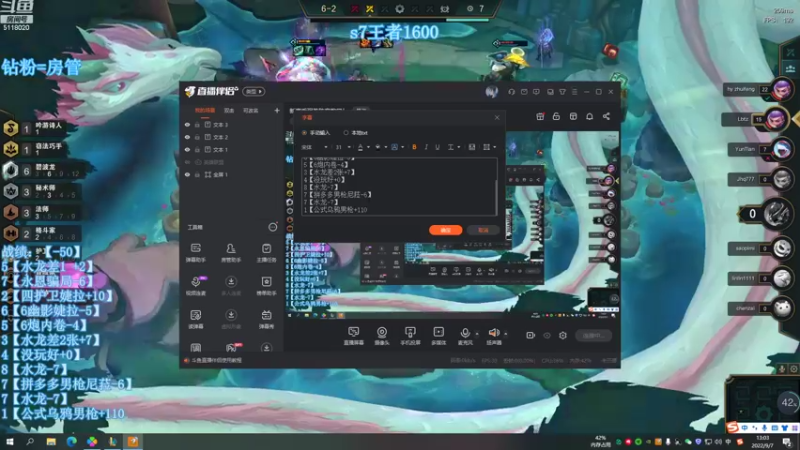Open Windows Start menu
Screen dimensions: 800x450
pos(10,441)
